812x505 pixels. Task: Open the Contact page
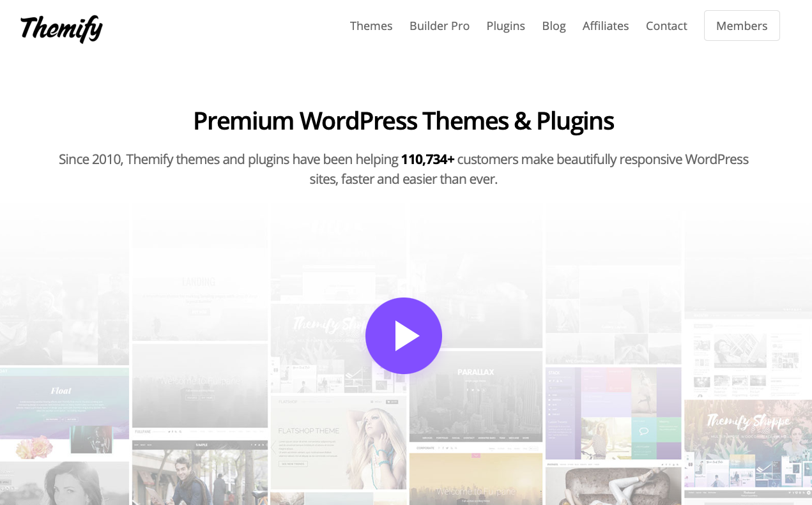[666, 26]
